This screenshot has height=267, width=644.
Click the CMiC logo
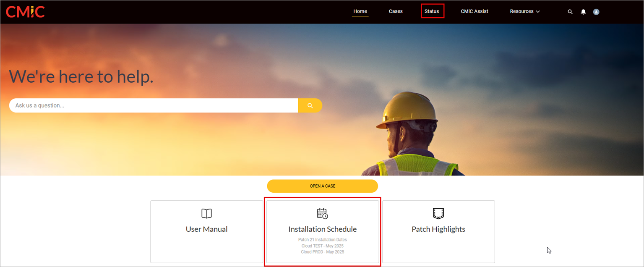(x=25, y=11)
